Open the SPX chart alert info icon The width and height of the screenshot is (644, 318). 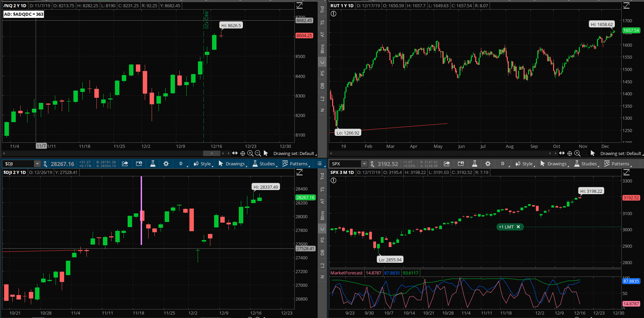[x=333, y=180]
